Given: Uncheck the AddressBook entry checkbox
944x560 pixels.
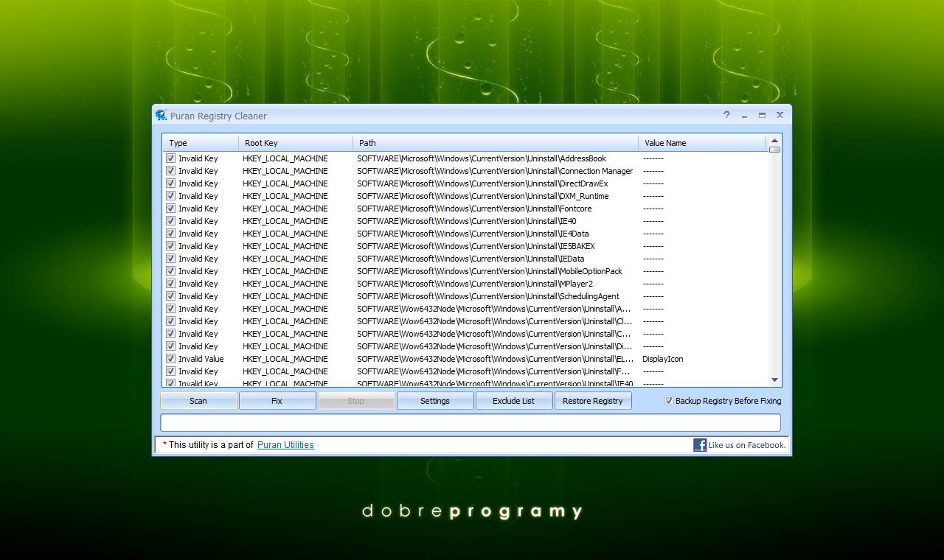Looking at the screenshot, I should point(170,158).
